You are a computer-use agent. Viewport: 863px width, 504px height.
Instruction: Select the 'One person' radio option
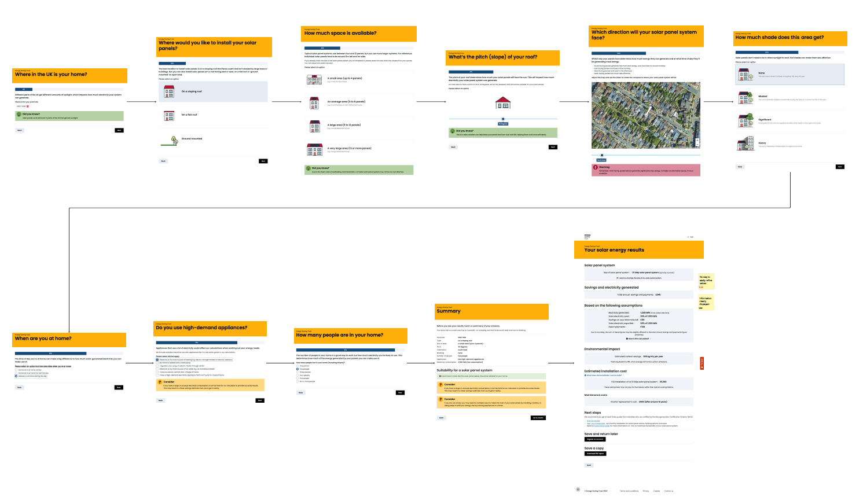pos(298,366)
